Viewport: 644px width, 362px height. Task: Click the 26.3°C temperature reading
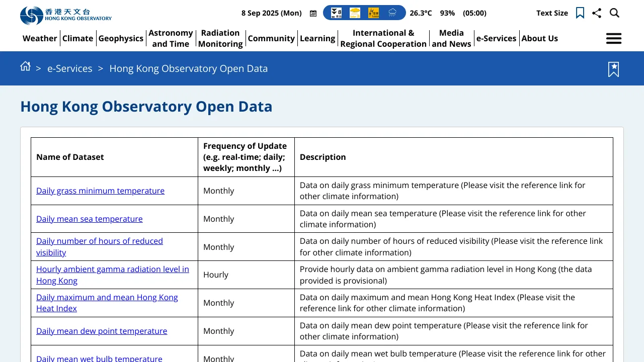click(421, 13)
